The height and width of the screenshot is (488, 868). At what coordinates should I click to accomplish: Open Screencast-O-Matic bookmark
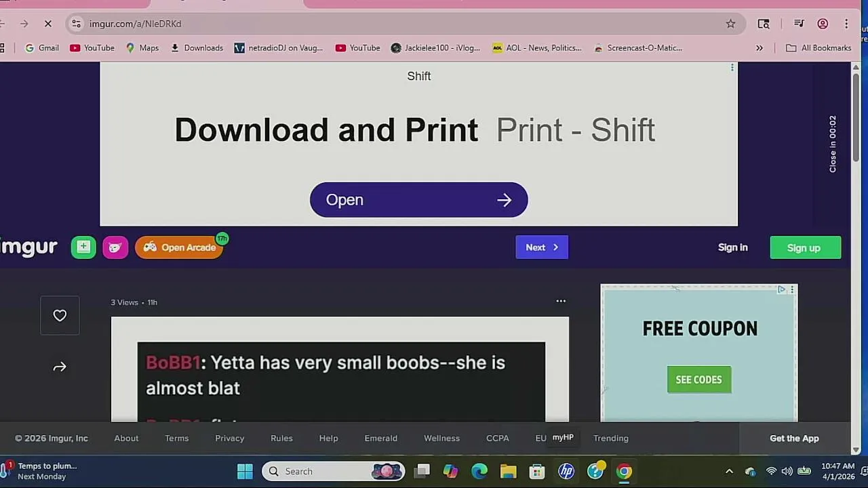tap(637, 48)
